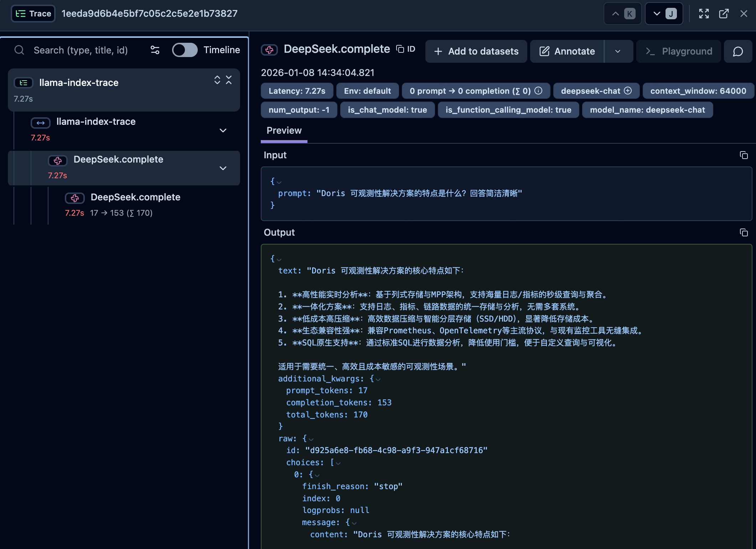Focus the search by type, title, id field

81,50
